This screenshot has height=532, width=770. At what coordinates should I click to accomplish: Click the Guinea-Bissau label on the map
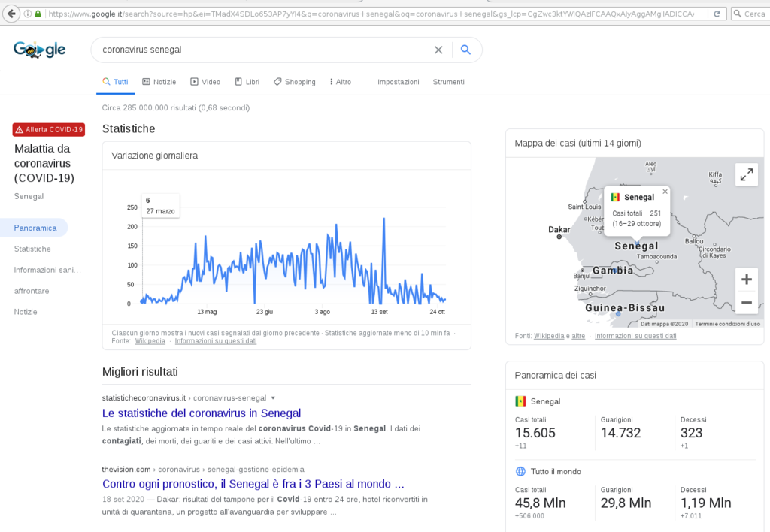pyautogui.click(x=625, y=308)
